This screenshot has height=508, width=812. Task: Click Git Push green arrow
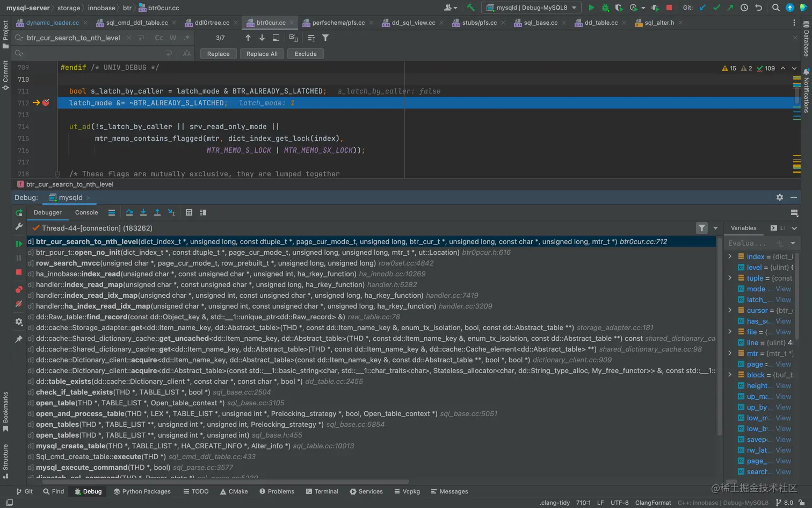[x=730, y=8]
